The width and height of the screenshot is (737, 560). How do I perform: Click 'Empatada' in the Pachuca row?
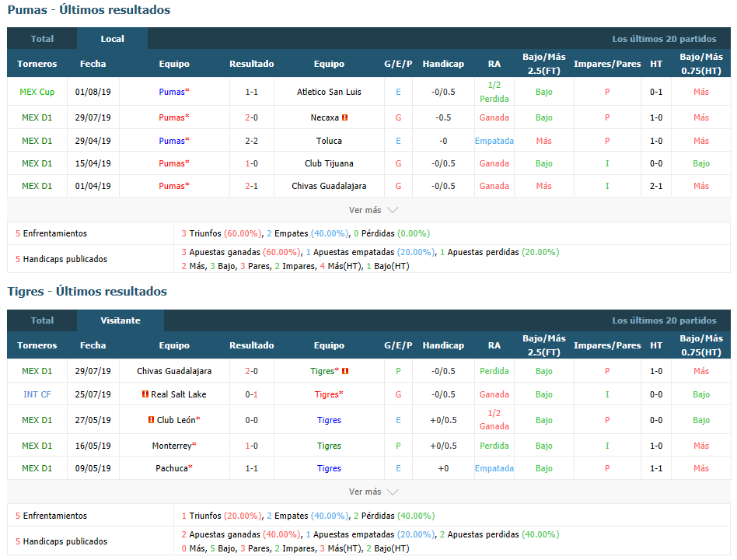[x=494, y=468]
